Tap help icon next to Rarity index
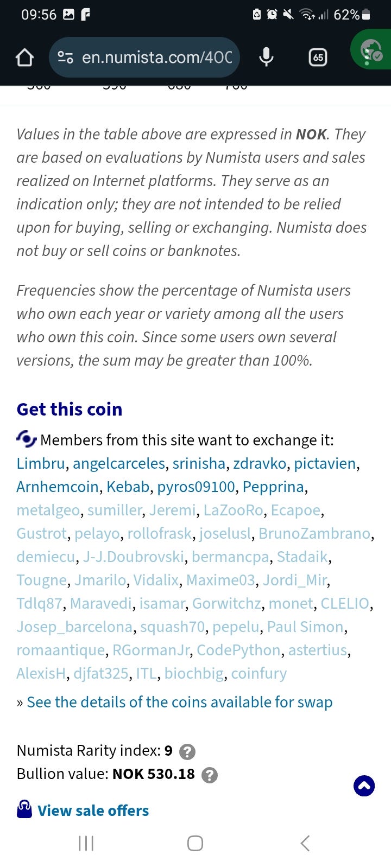The height and width of the screenshot is (868, 391). point(187,751)
